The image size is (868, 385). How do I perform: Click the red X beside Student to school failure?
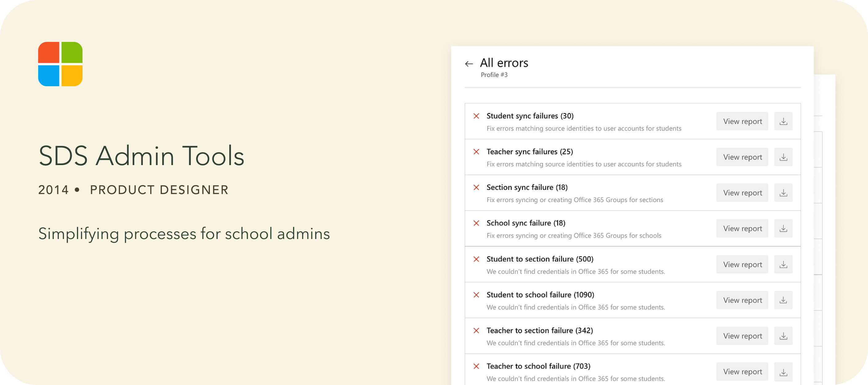point(476,295)
